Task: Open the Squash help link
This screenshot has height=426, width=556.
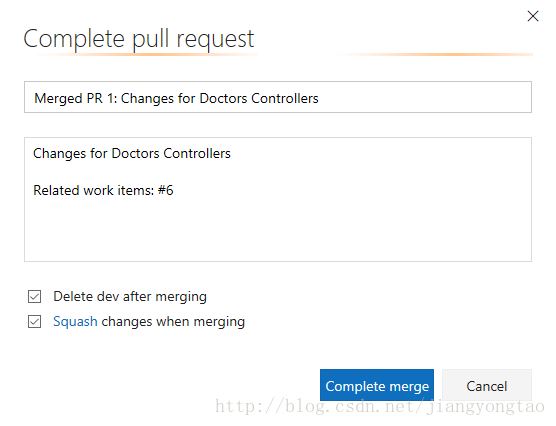Action: [x=75, y=322]
